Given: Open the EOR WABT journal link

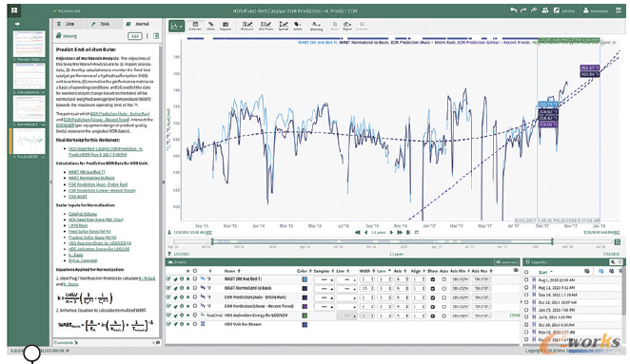Looking at the screenshot, I should [x=78, y=197].
